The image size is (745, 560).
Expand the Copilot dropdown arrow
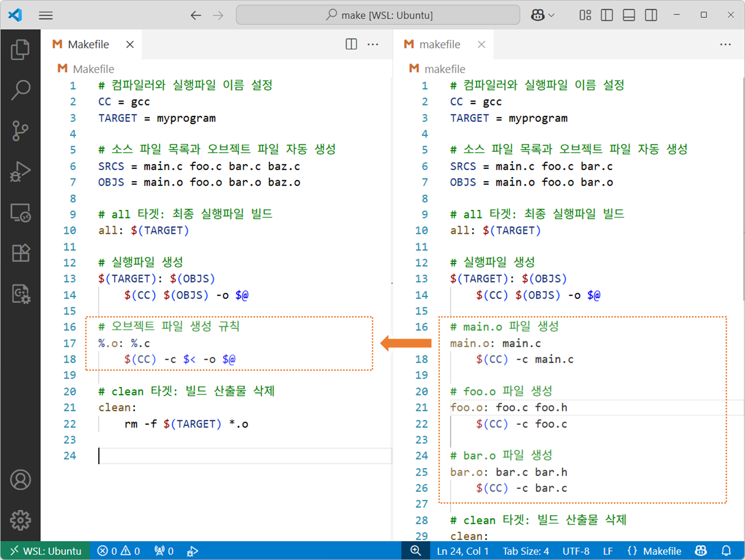(x=551, y=15)
